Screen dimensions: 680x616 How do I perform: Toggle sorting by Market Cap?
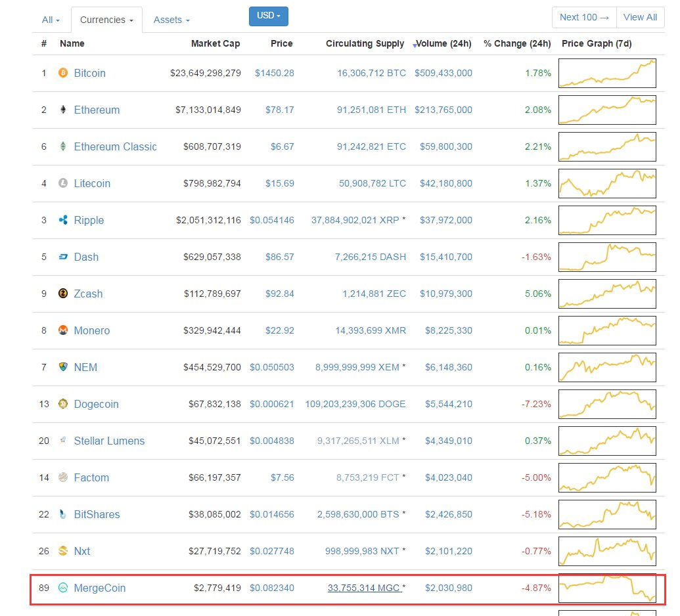(x=215, y=43)
